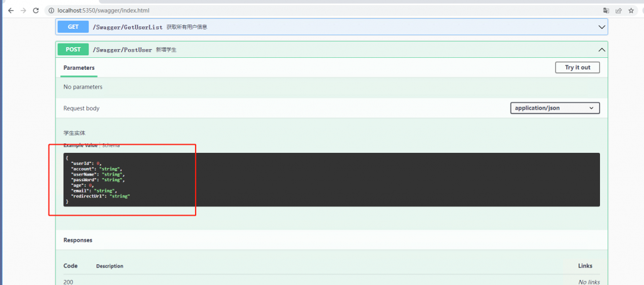Screen dimensions: 644x285
Task: Click the Description column header
Action: (109, 266)
